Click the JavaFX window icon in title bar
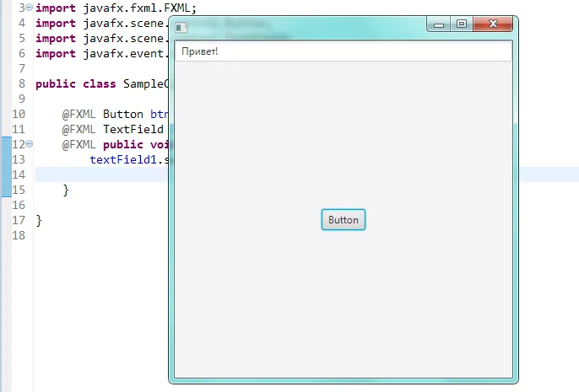The width and height of the screenshot is (579, 392). click(x=181, y=28)
